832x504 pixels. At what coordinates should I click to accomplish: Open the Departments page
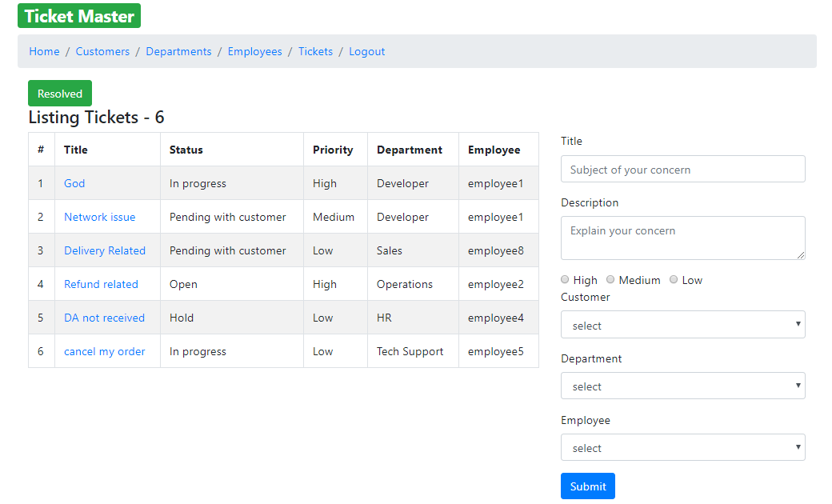pyautogui.click(x=178, y=51)
